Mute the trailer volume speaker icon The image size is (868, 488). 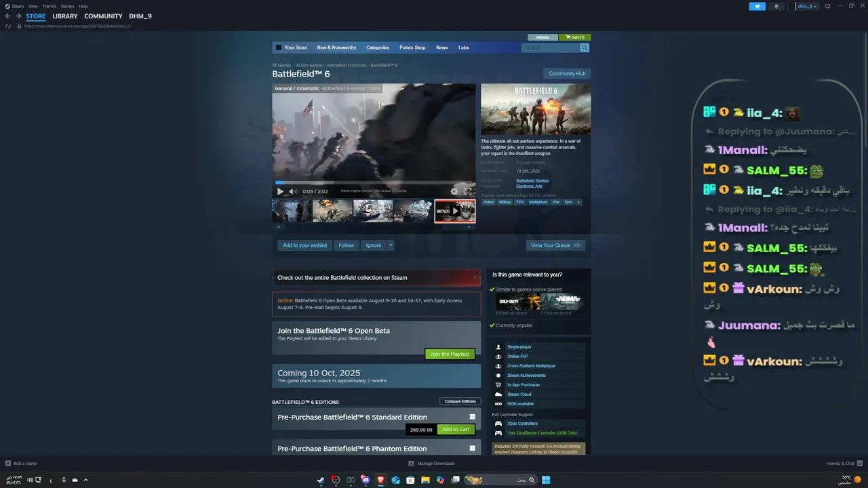pos(293,192)
